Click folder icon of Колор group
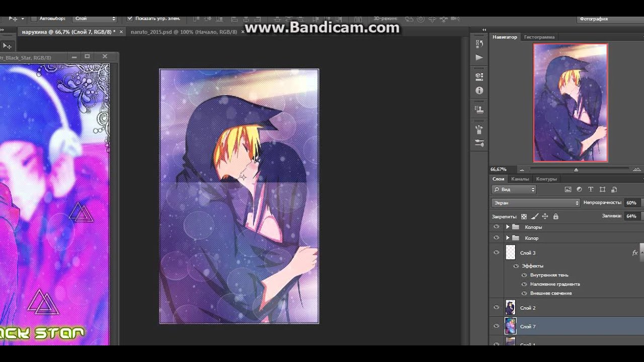 (516, 238)
